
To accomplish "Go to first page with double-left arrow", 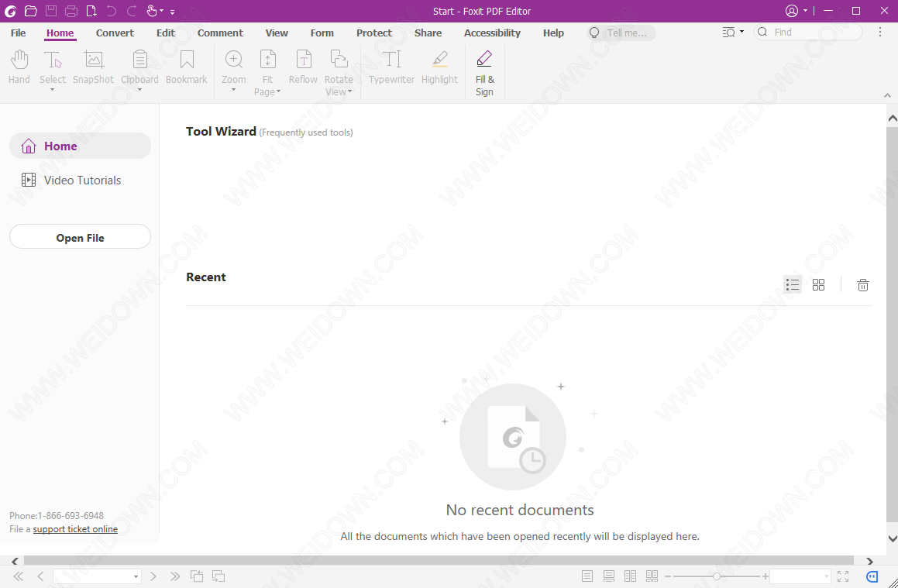I will (19, 576).
